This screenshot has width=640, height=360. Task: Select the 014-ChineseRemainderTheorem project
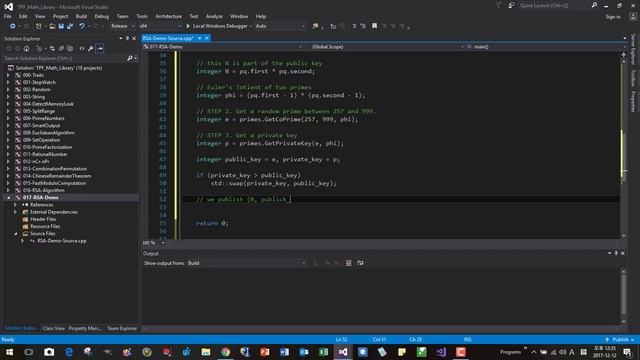pyautogui.click(x=57, y=176)
